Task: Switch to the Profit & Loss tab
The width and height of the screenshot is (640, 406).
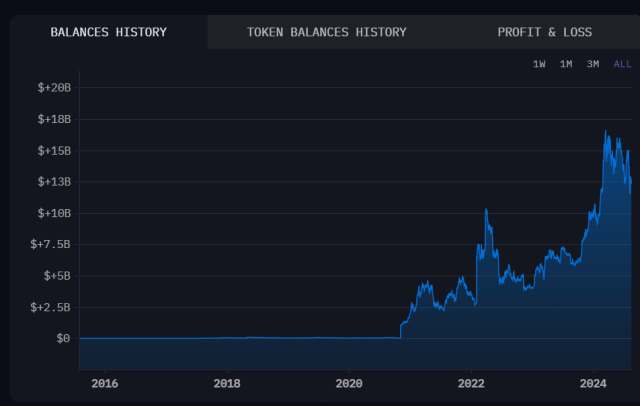Action: [544, 32]
